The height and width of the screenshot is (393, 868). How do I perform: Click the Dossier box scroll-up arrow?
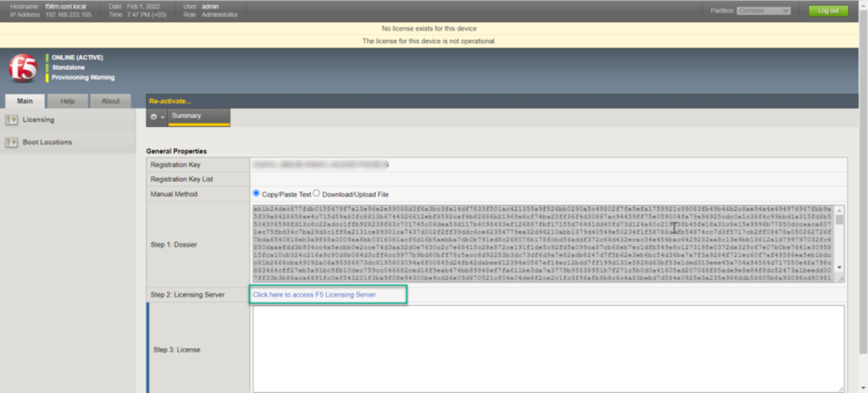[x=840, y=210]
